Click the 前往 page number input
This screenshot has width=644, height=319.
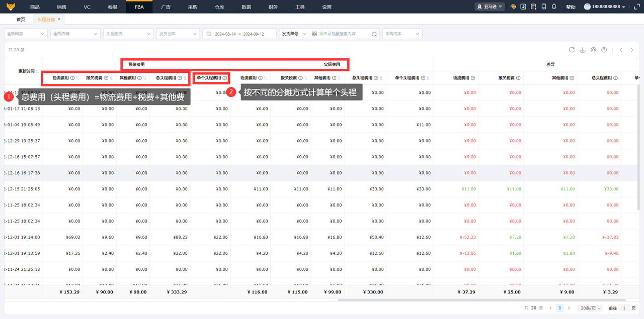pyautogui.click(x=624, y=308)
